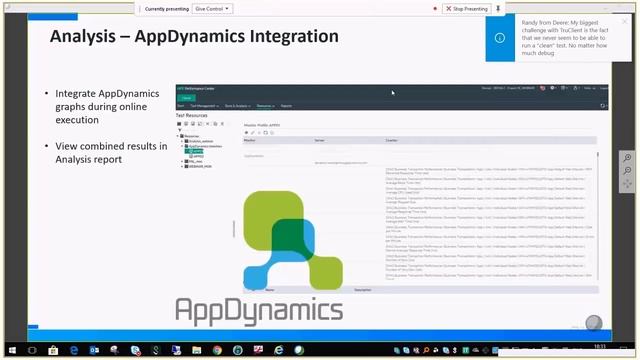Click the Stop Presenting button
The width and height of the screenshot is (640, 360).
click(x=467, y=9)
